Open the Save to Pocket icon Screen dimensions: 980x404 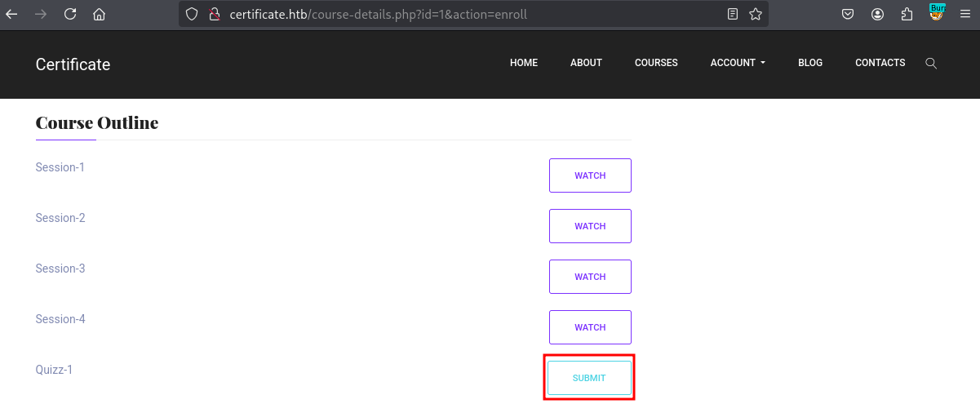pos(849,14)
